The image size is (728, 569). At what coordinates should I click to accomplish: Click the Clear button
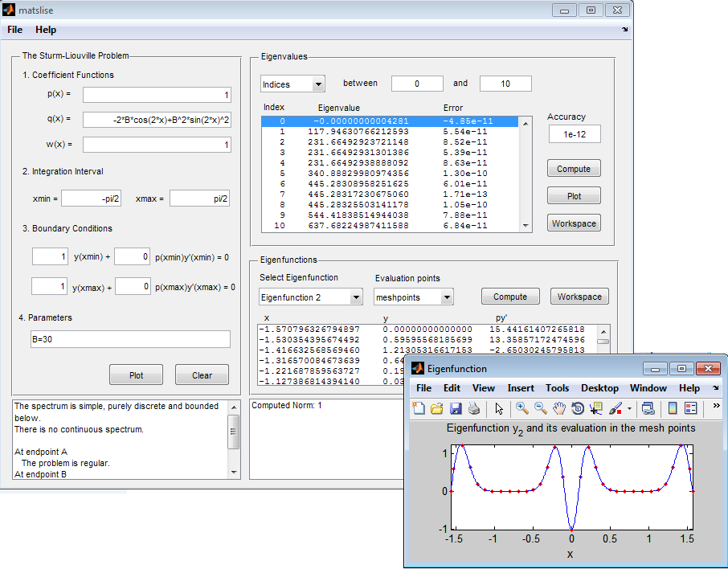click(202, 375)
